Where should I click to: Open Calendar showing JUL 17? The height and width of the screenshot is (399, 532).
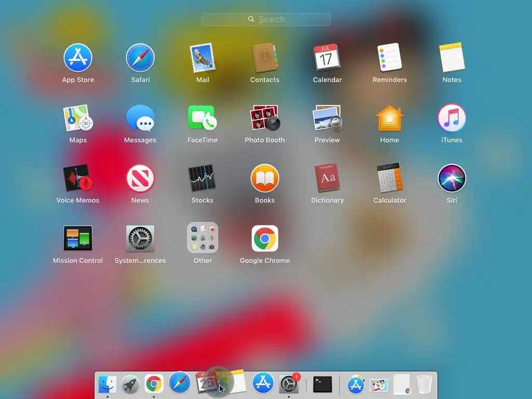click(327, 57)
